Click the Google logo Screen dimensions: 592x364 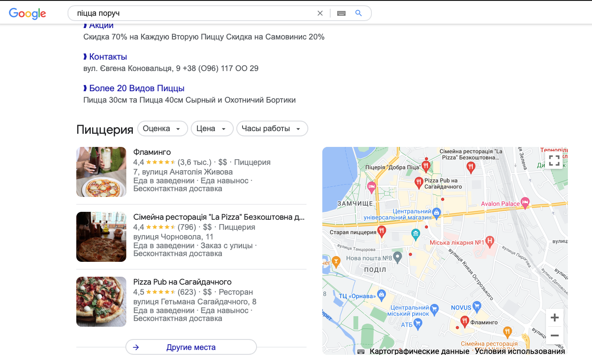coord(27,13)
